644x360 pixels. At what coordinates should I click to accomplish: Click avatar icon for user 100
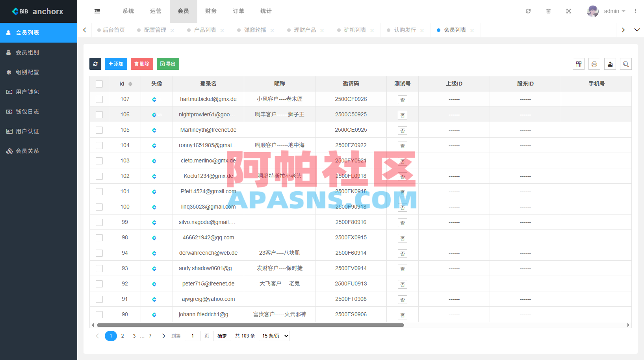click(154, 207)
